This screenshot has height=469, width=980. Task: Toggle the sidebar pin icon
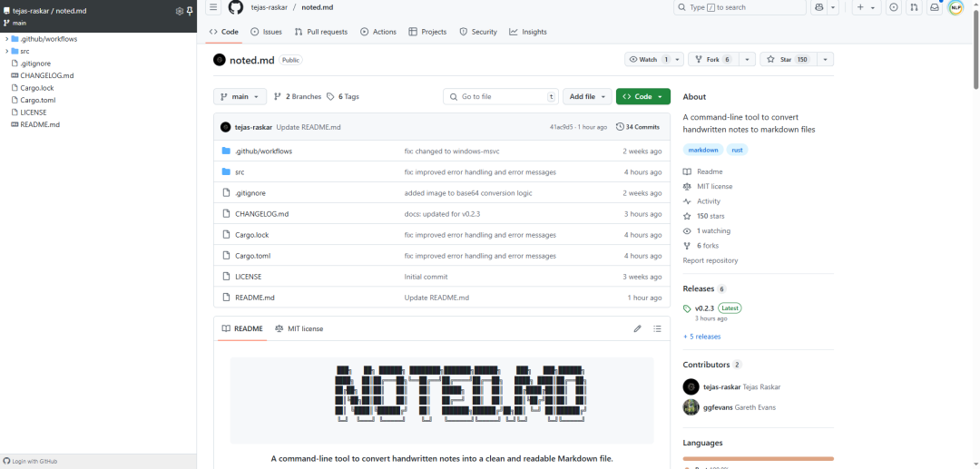click(x=190, y=11)
